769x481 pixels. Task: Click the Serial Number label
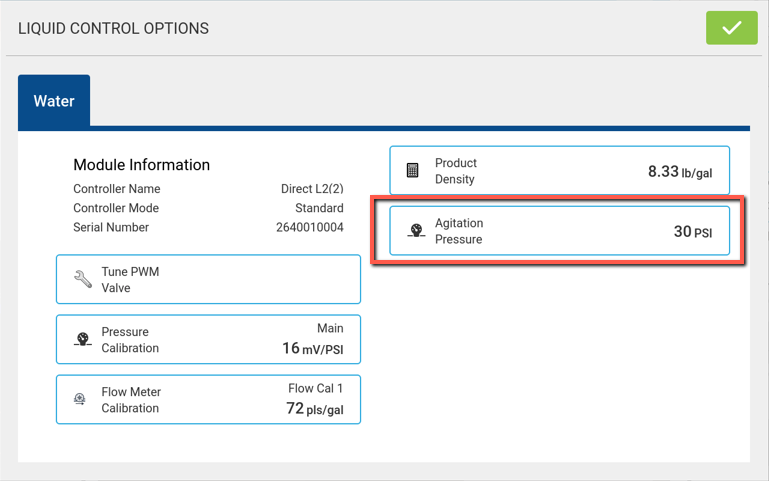pyautogui.click(x=111, y=227)
